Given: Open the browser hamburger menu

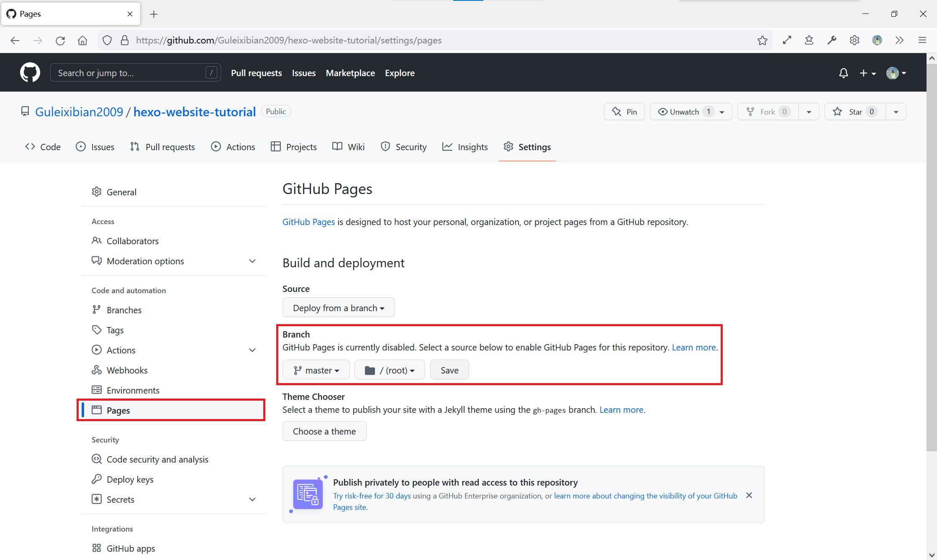Looking at the screenshot, I should click(x=922, y=41).
